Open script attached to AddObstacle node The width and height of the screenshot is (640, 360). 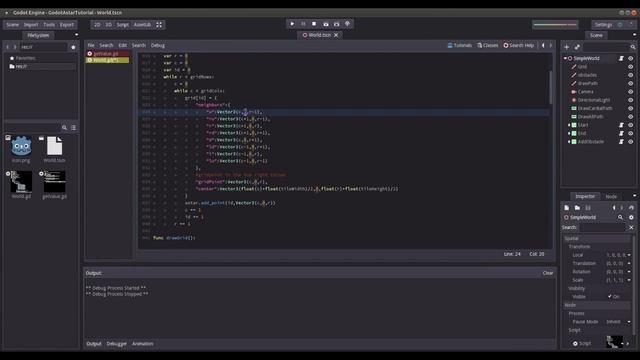[621, 142]
